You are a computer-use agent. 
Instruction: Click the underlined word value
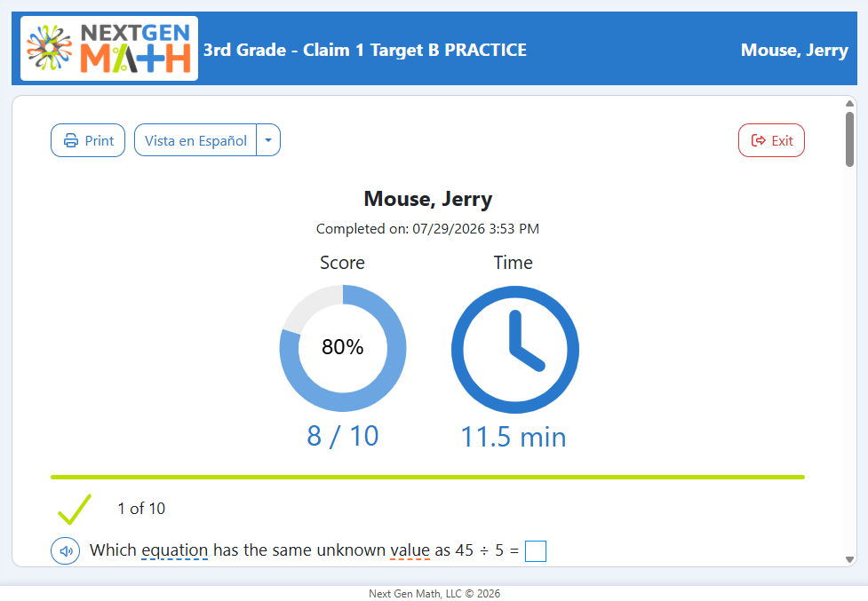(x=410, y=550)
